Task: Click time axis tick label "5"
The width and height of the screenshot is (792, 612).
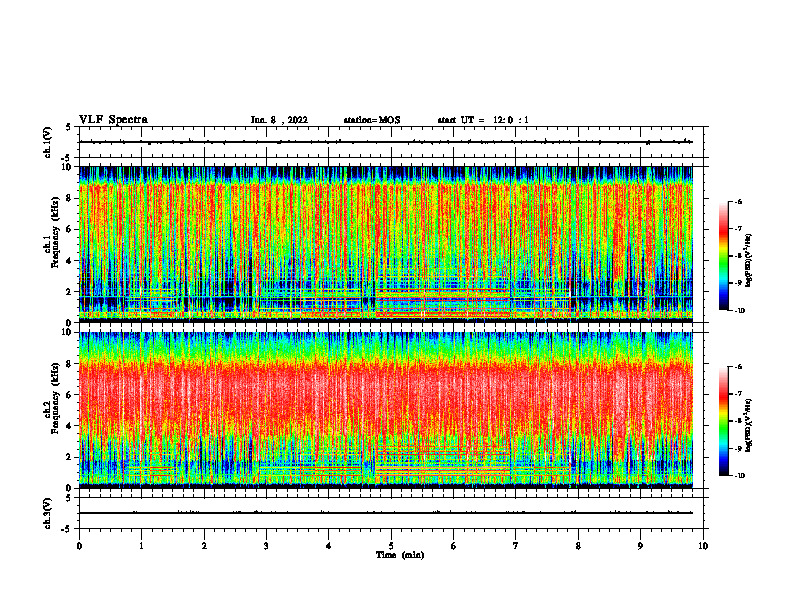Action: [391, 546]
